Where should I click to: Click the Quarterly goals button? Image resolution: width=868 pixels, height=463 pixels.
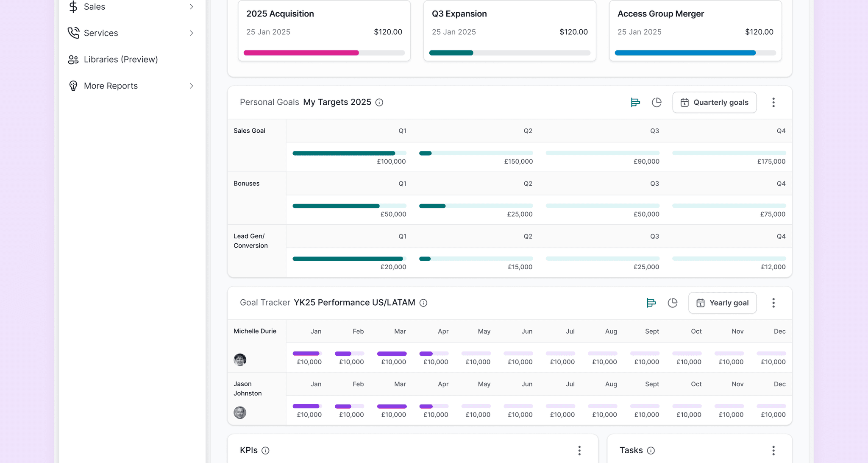(x=714, y=102)
